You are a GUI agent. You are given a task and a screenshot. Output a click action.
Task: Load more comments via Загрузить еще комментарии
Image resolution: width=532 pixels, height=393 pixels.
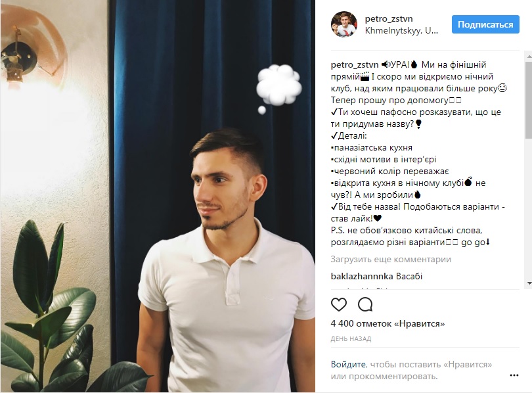391,260
